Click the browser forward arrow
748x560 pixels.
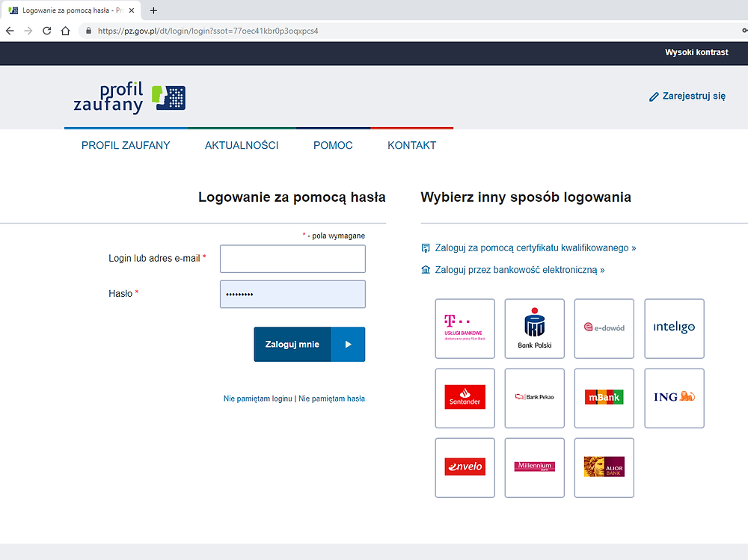pos(28,31)
